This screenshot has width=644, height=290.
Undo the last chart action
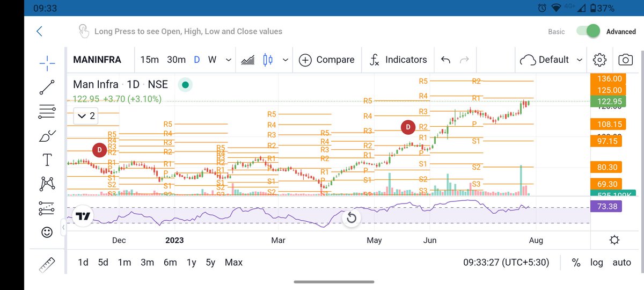pos(445,60)
